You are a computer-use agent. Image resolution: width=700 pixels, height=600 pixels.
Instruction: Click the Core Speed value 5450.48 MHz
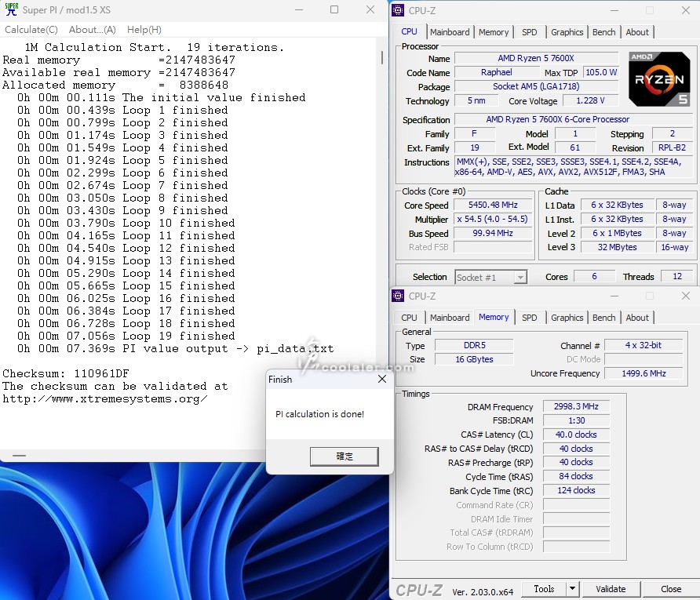click(x=493, y=205)
